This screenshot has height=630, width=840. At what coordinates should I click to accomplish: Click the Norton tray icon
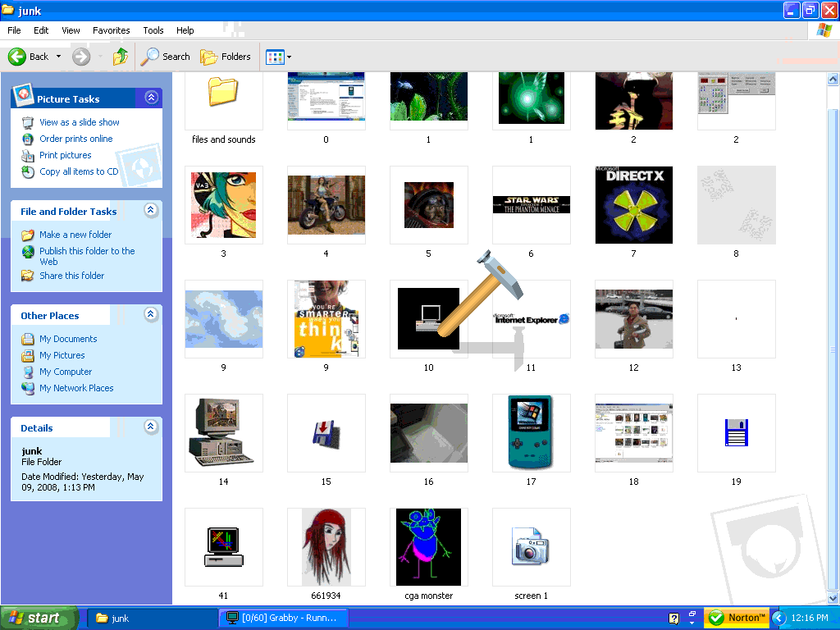point(736,618)
